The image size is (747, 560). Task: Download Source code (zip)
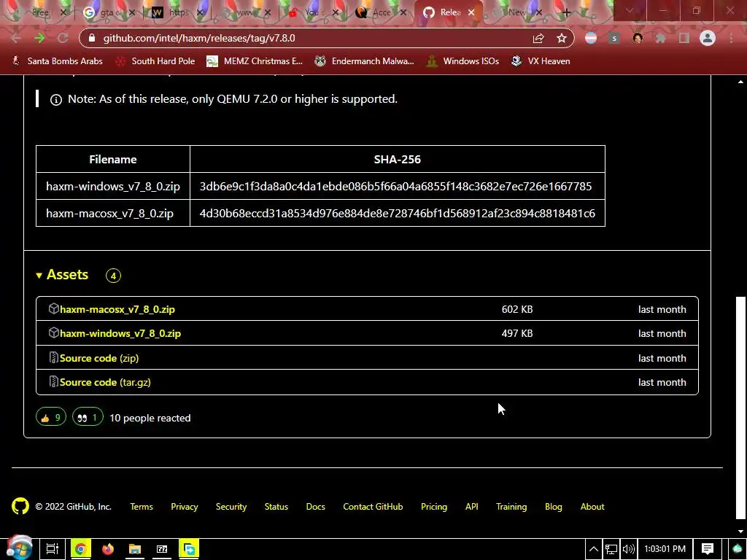(x=99, y=358)
